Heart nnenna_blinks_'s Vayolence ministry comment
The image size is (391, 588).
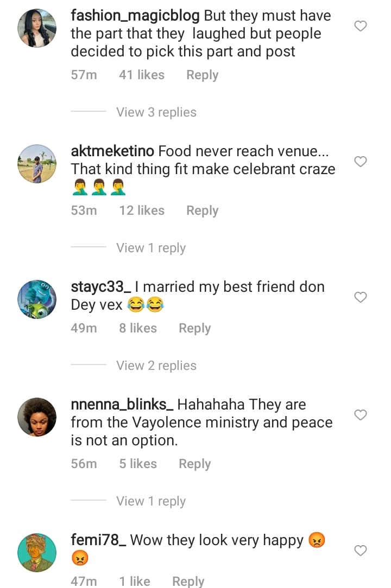tap(361, 415)
